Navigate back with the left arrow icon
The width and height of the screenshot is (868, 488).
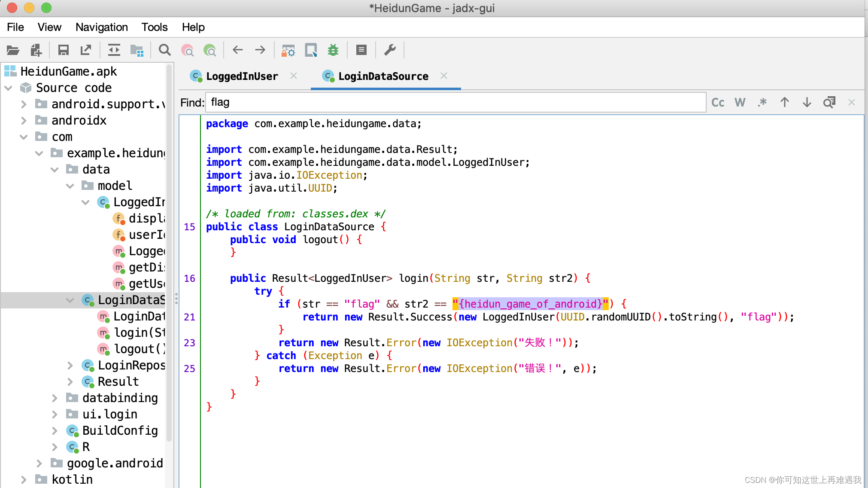click(238, 50)
